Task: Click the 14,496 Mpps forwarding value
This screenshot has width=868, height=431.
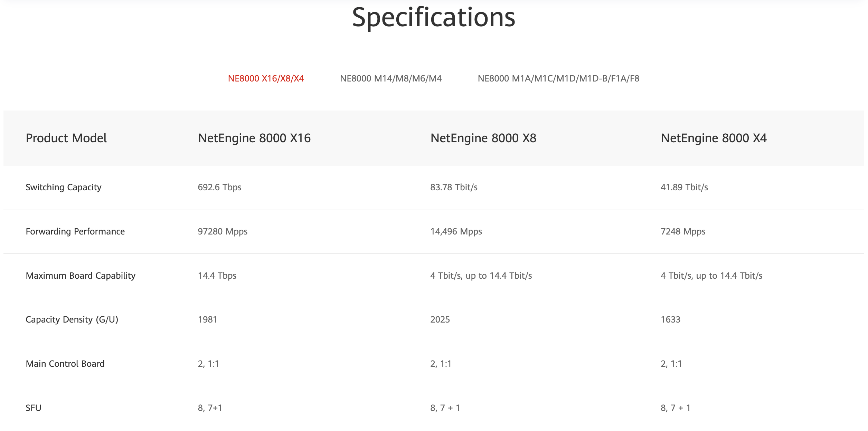Action: click(456, 231)
